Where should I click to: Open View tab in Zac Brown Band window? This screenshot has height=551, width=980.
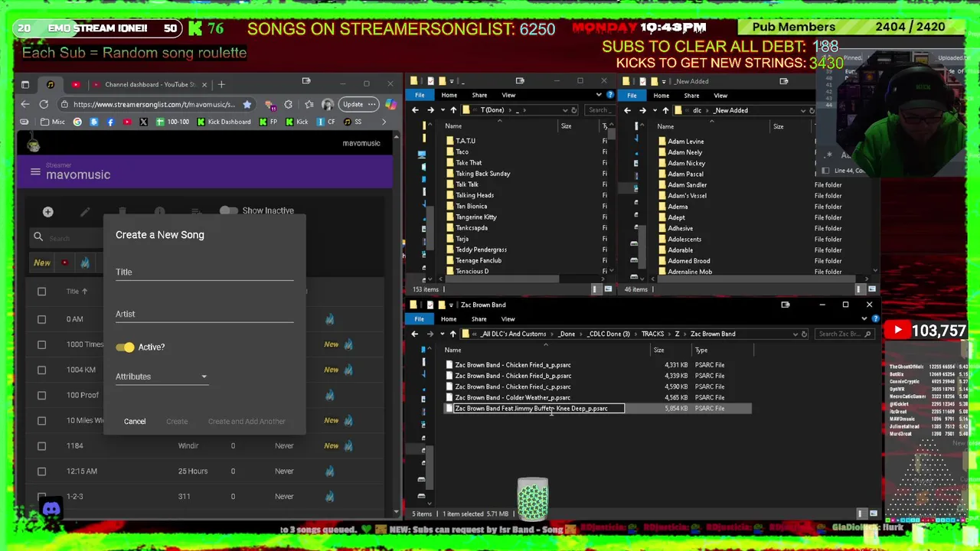[508, 319]
